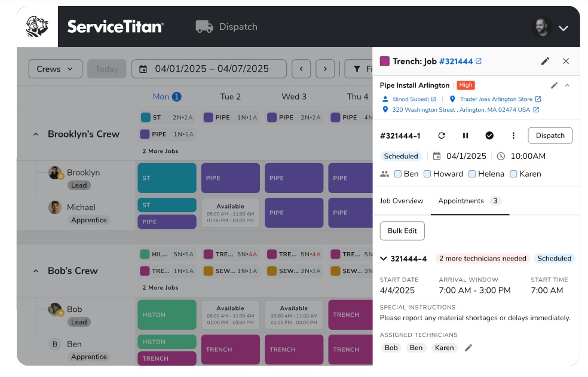Select the edit pencil next to job #321444
Image resolution: width=588 pixels, height=377 pixels.
[545, 61]
